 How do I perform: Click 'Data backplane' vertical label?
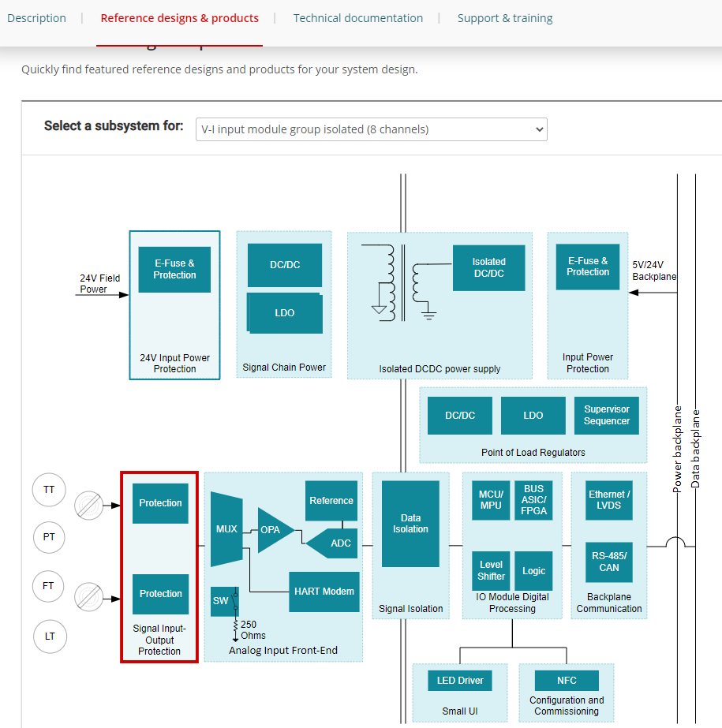tap(695, 449)
